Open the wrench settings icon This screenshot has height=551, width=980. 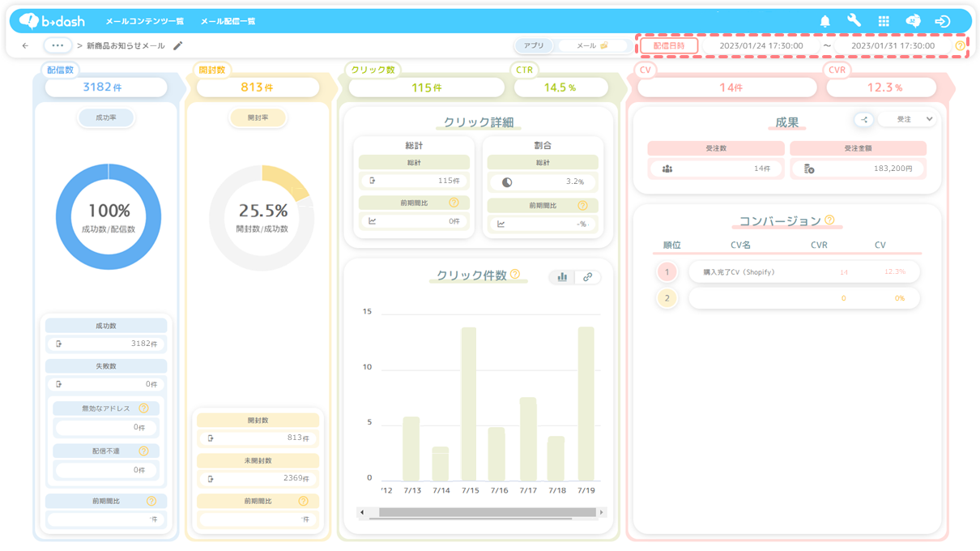(x=854, y=21)
